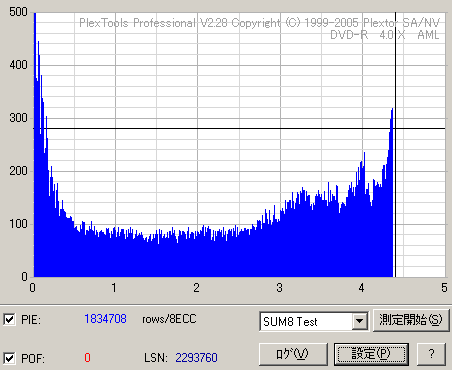Open the log with ログ(V) button
The width and height of the screenshot is (452, 370).
293,354
